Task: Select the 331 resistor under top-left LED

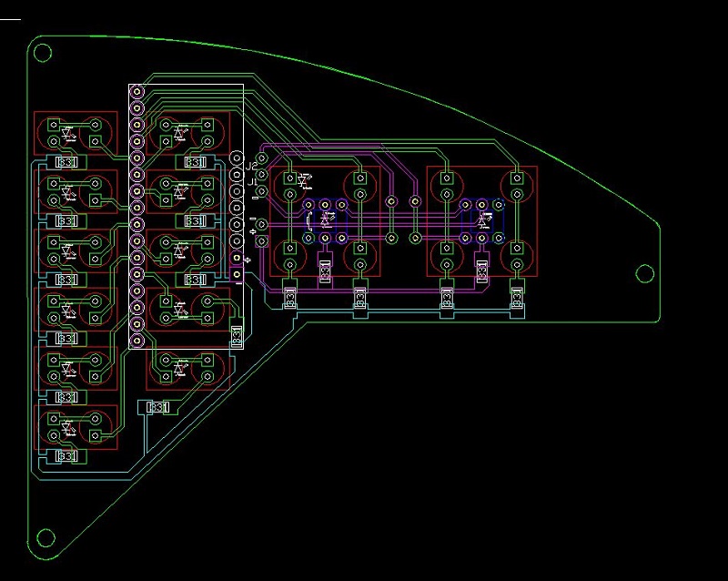Action: coord(66,162)
